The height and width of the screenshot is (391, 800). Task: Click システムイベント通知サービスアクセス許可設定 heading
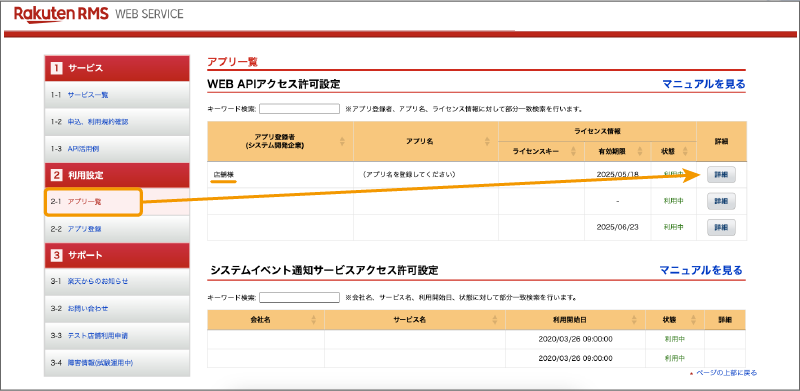pyautogui.click(x=323, y=270)
